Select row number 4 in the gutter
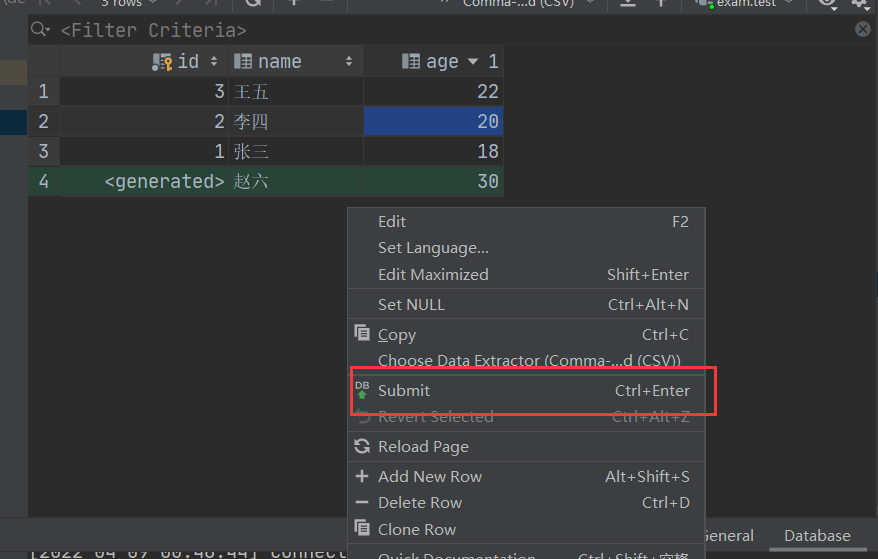878x559 pixels. click(44, 181)
